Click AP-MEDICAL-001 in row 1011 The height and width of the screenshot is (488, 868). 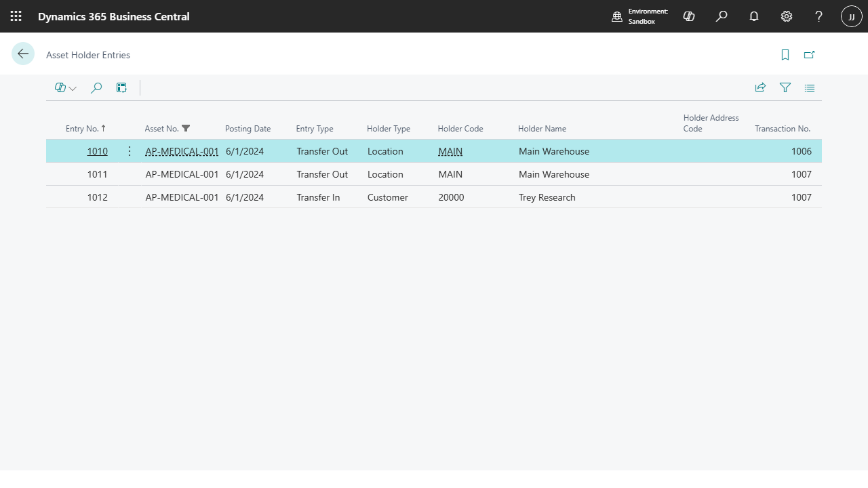tap(182, 174)
